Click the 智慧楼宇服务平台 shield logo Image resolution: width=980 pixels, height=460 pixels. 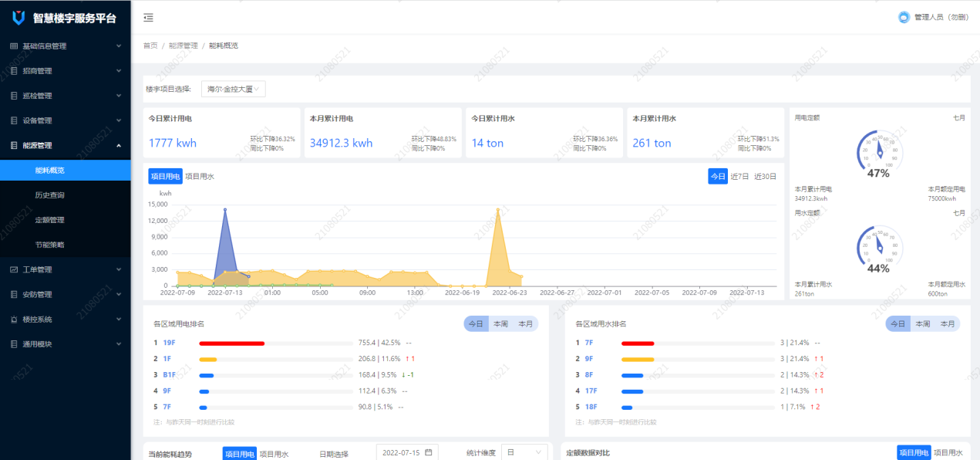pos(19,18)
